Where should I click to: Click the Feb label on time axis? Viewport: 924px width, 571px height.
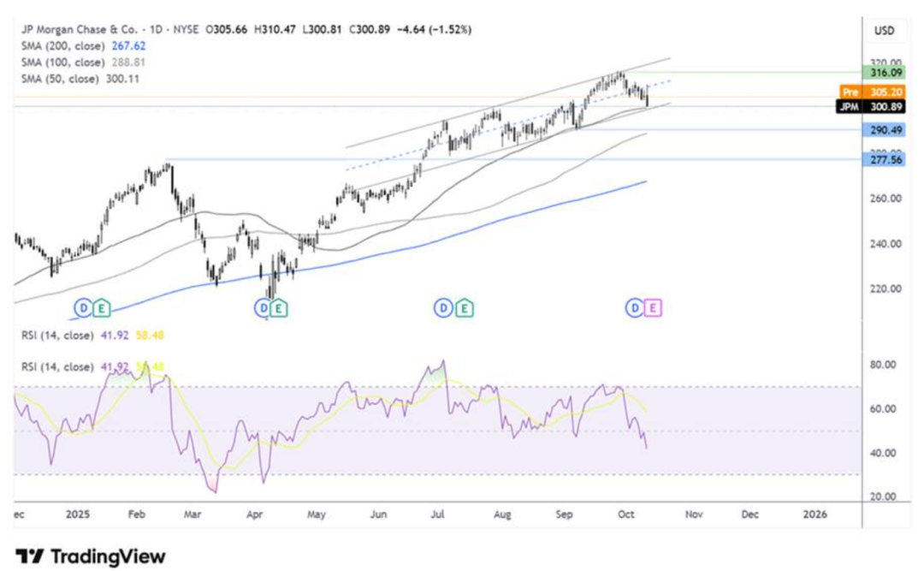[136, 514]
